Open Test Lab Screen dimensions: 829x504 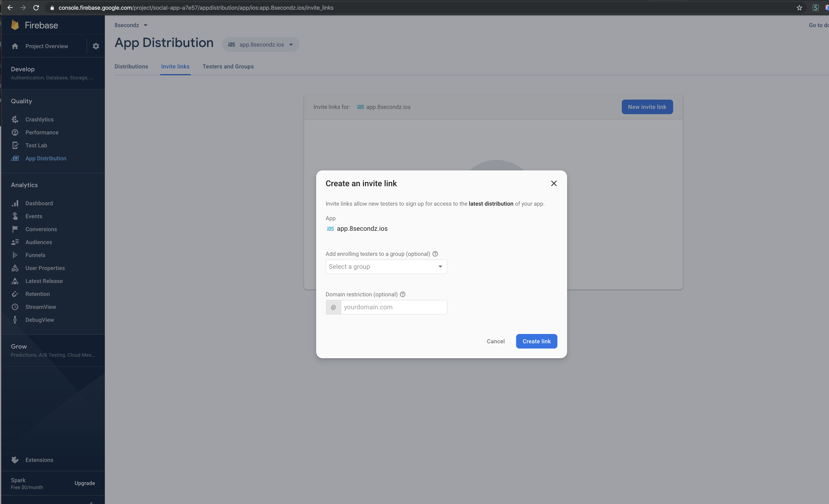[x=36, y=145]
